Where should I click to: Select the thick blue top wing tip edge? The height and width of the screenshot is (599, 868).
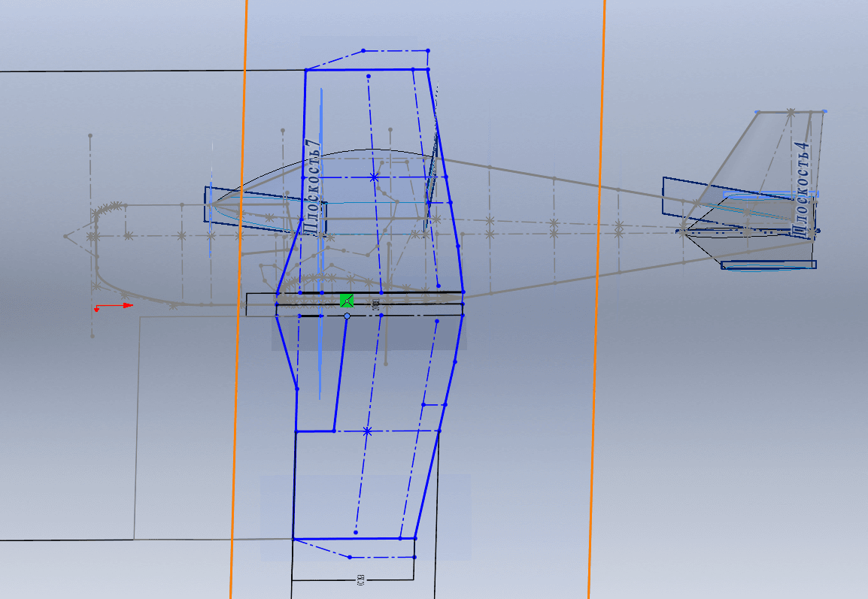click(x=361, y=70)
